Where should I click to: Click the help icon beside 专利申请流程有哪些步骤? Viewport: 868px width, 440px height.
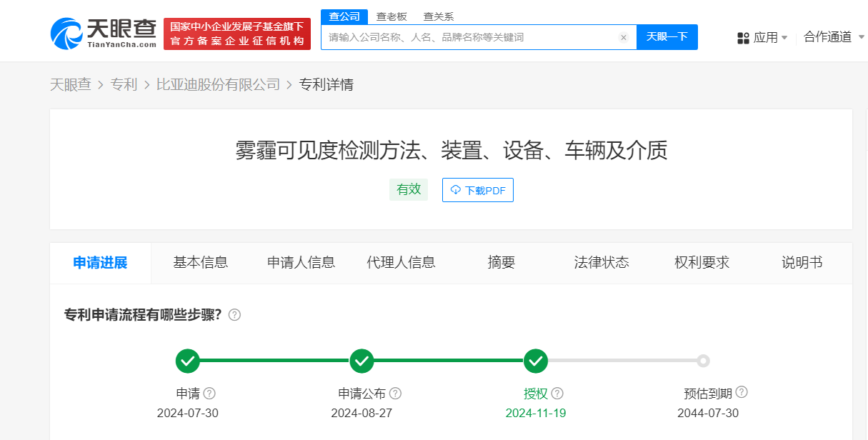click(x=234, y=315)
